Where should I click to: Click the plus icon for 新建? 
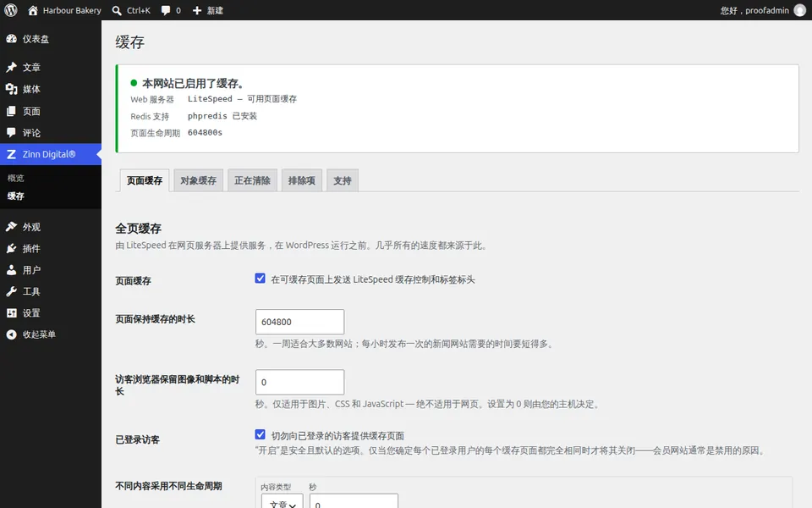coord(197,10)
